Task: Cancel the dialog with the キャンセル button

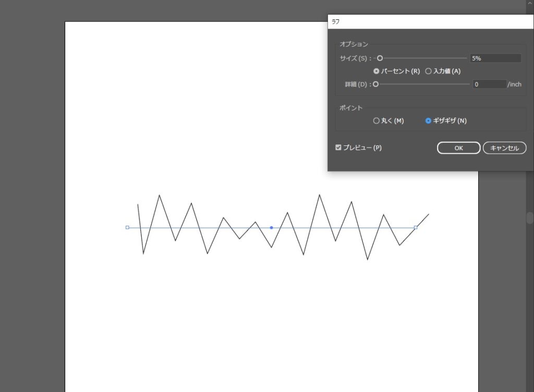Action: click(x=504, y=148)
